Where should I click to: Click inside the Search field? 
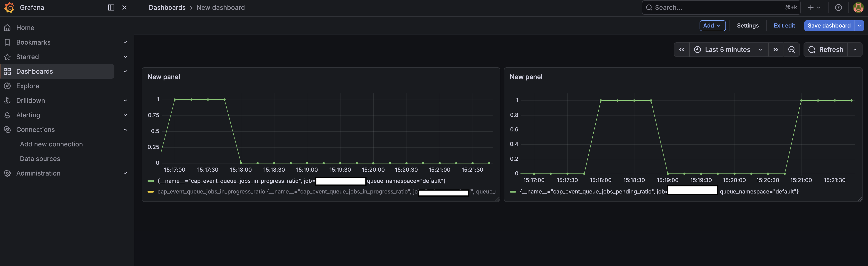pyautogui.click(x=708, y=8)
